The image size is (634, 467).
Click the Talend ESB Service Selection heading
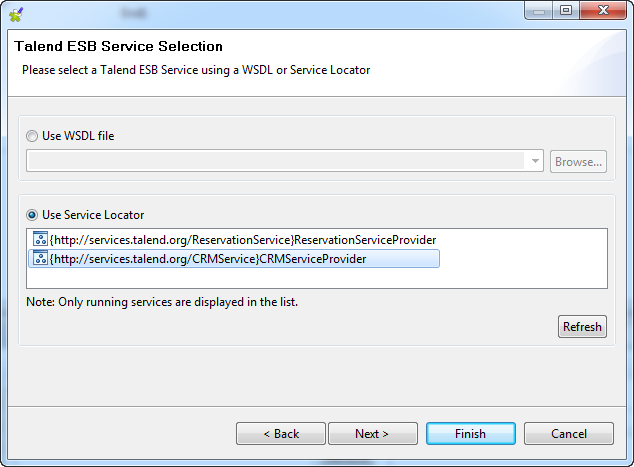click(118, 46)
